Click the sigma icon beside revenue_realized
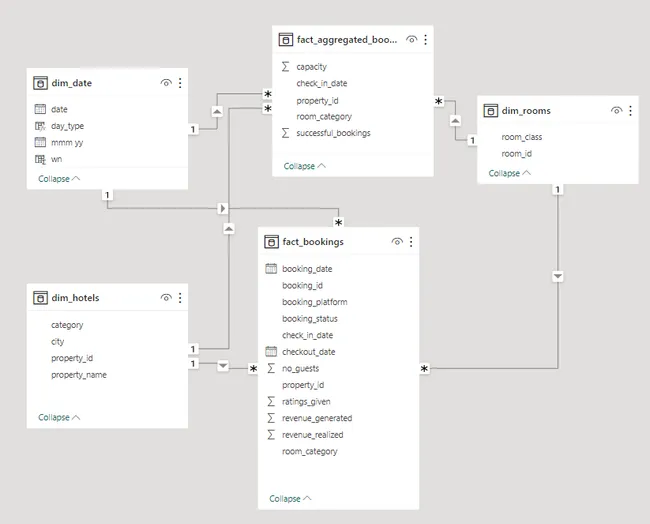 tap(271, 434)
